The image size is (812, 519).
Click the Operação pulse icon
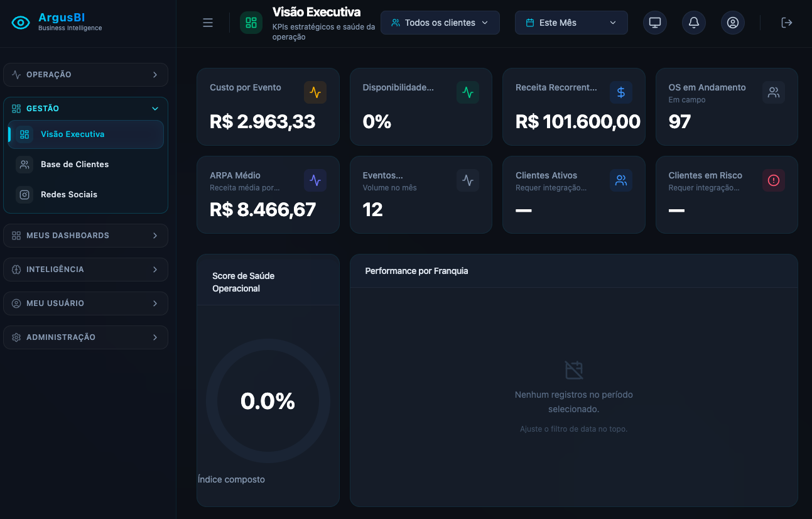tap(16, 75)
